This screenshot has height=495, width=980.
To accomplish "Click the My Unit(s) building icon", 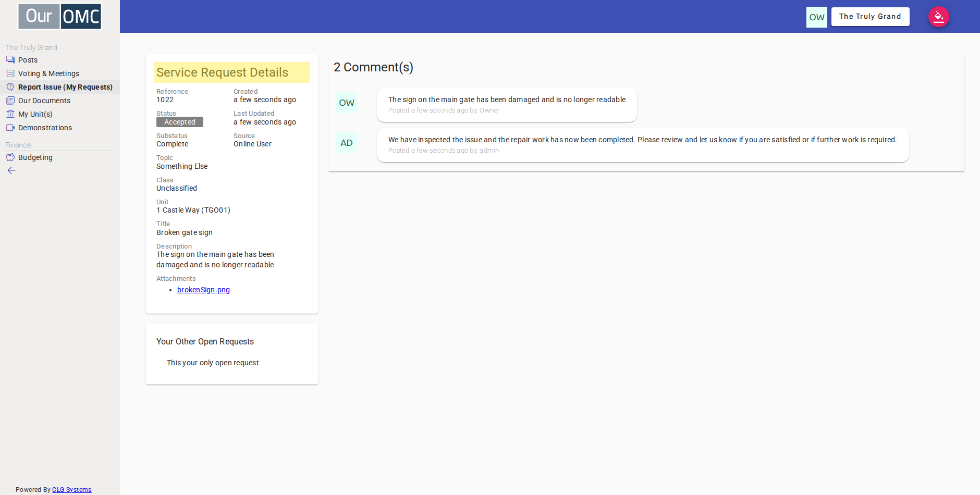I will [10, 114].
